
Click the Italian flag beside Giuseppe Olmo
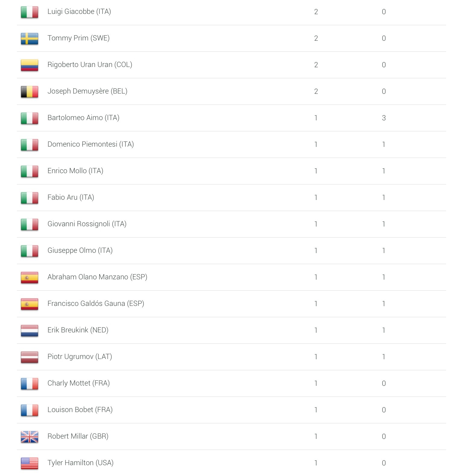(30, 251)
